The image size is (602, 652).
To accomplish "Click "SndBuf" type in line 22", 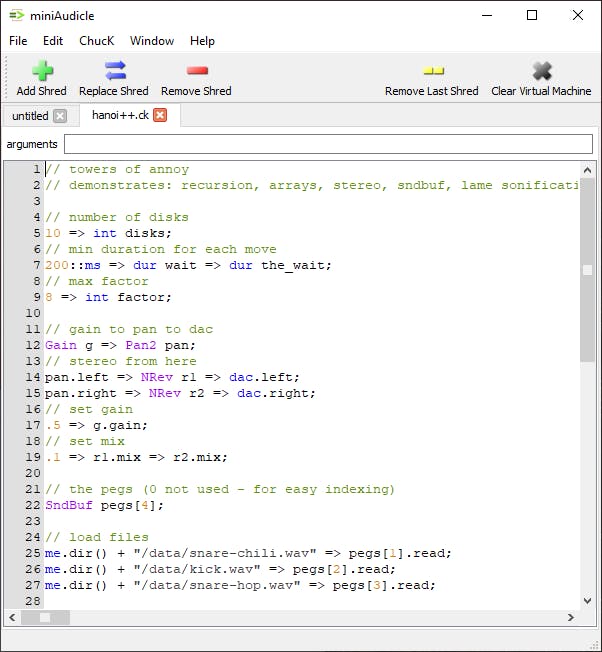I will pos(69,505).
